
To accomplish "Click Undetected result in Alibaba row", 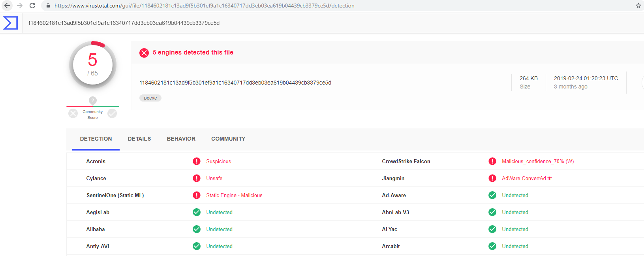I will [219, 229].
